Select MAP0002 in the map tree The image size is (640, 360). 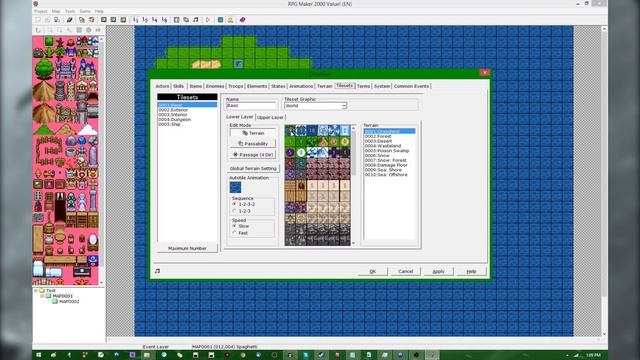[69, 301]
